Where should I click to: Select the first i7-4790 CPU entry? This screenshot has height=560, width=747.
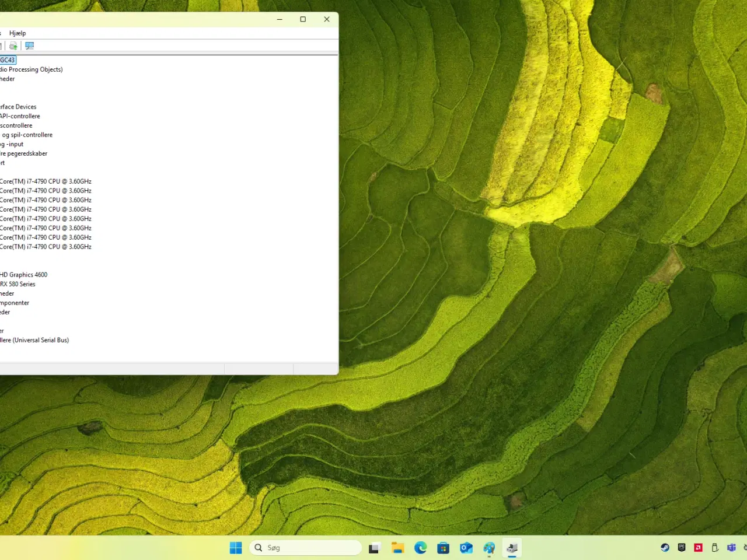[x=46, y=181]
